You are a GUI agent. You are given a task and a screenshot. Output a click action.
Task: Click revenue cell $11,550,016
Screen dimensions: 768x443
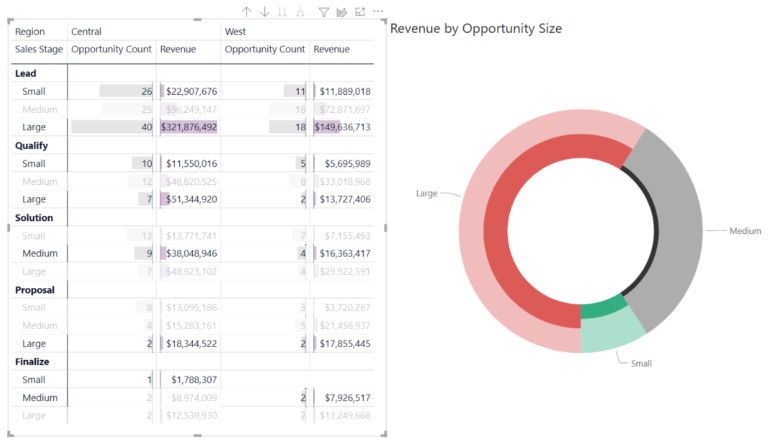tap(192, 164)
